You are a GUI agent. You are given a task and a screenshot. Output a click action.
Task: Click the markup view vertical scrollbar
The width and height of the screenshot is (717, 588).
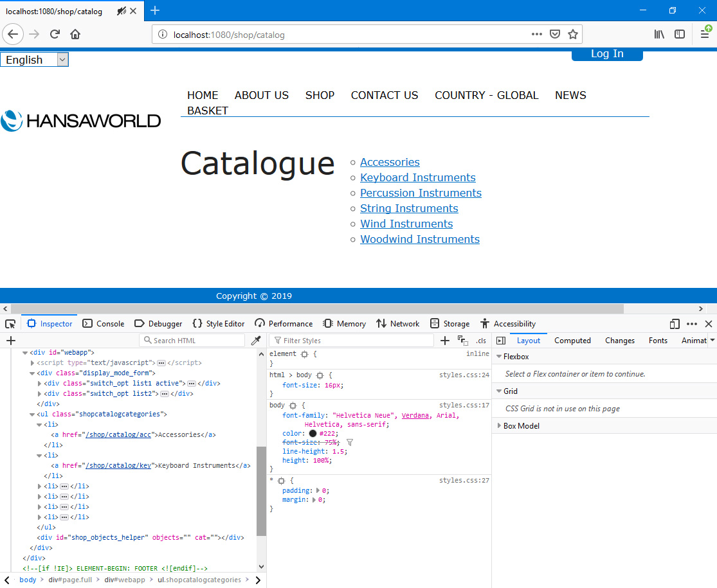coord(261,491)
